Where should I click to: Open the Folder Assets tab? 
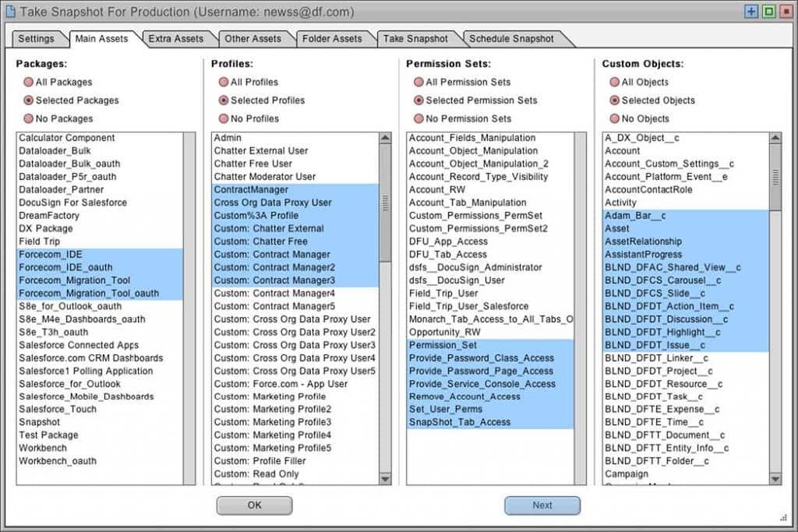332,39
